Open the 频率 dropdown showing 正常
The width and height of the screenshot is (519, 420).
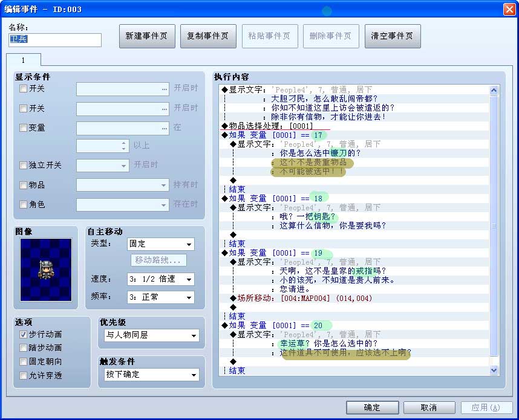tap(161, 297)
